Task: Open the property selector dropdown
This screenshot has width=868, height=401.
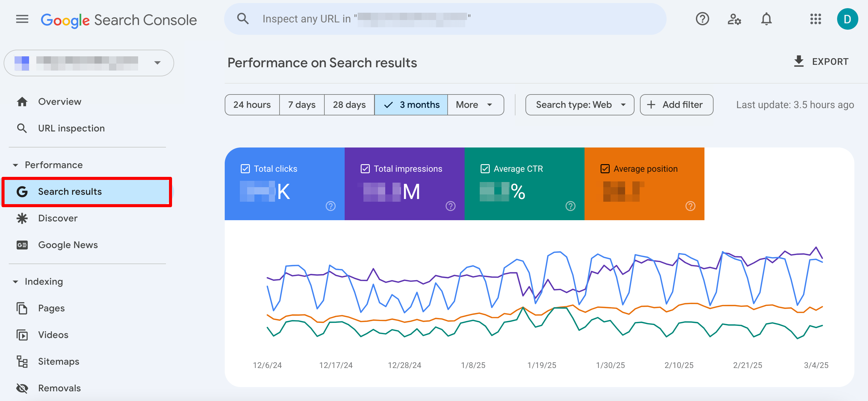Action: [x=157, y=63]
